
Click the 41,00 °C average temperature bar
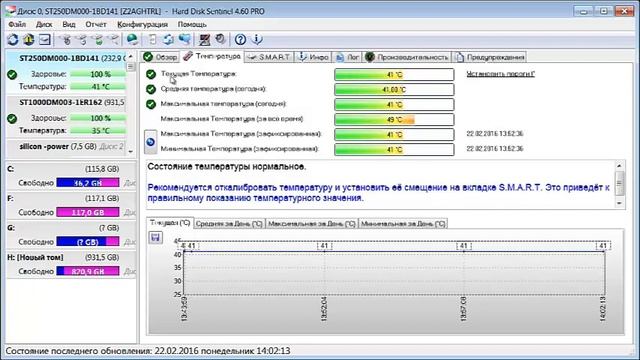394,89
